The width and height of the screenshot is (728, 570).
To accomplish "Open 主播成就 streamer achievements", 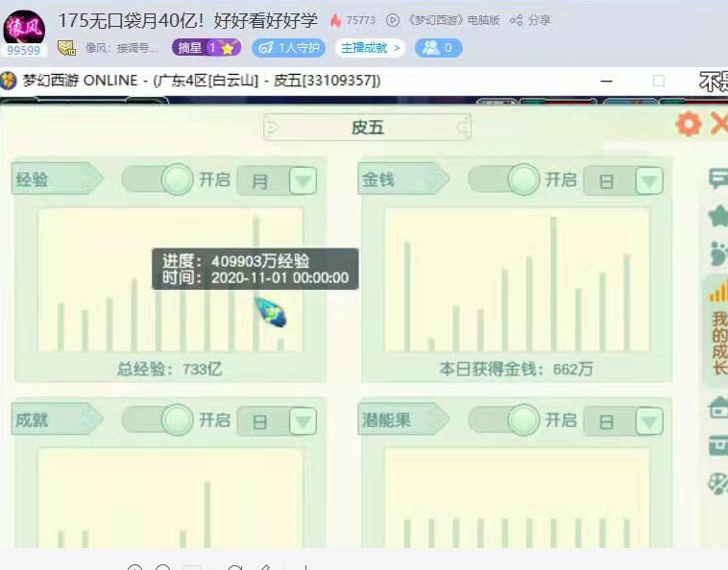I will (x=370, y=48).
